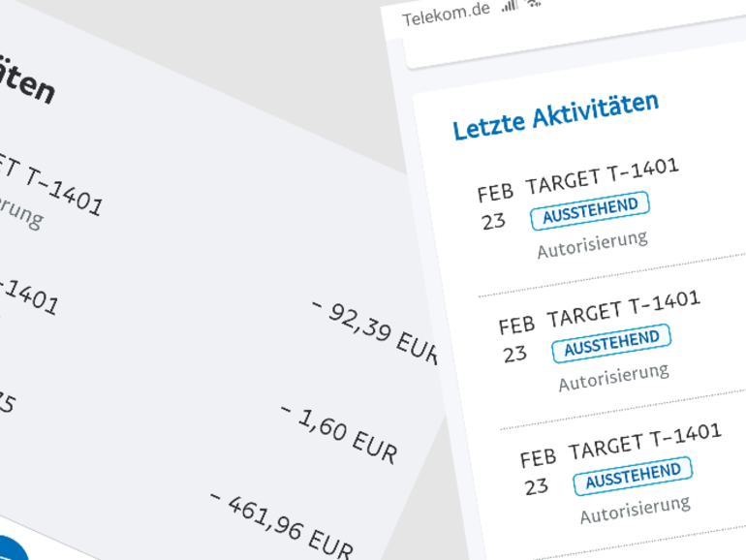Open the Letzte Aktivitäten heading link
Viewport: 746px width, 560px height.
[555, 115]
